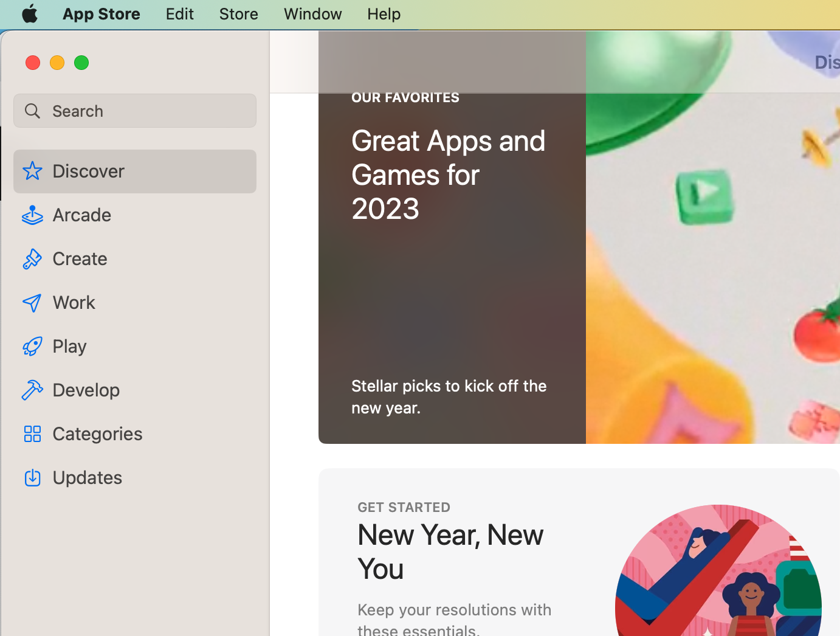Click the Updates sidebar entry
This screenshot has height=636, width=840.
pos(87,477)
